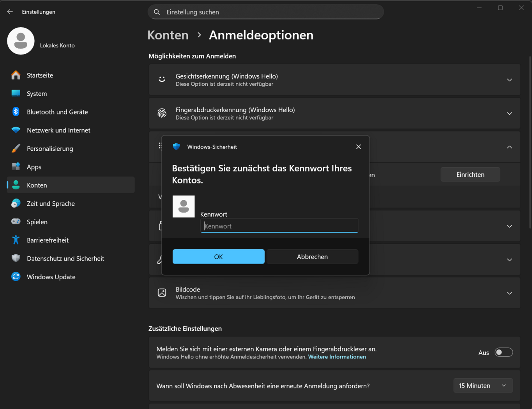Image resolution: width=532 pixels, height=409 pixels.
Task: Open the 15 Minuten dropdown
Action: 483,386
